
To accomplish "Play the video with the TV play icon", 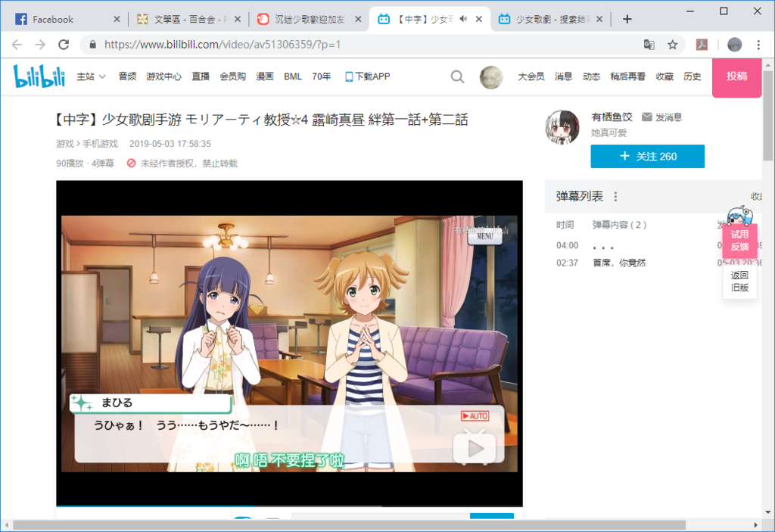I will [475, 447].
